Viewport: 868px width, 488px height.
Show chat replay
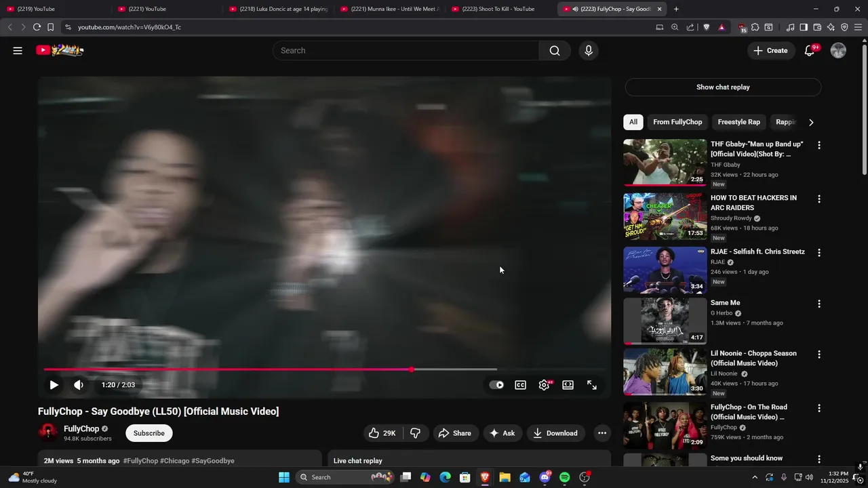click(x=723, y=87)
